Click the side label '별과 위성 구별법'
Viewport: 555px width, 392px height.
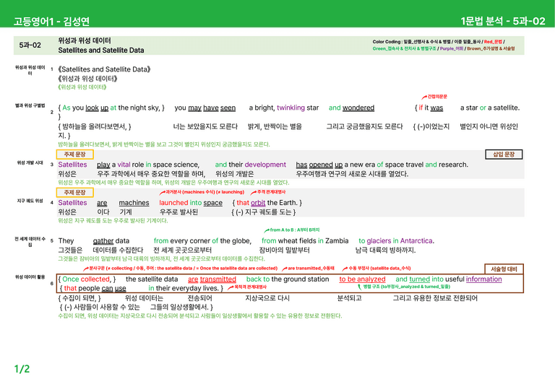[30, 105]
